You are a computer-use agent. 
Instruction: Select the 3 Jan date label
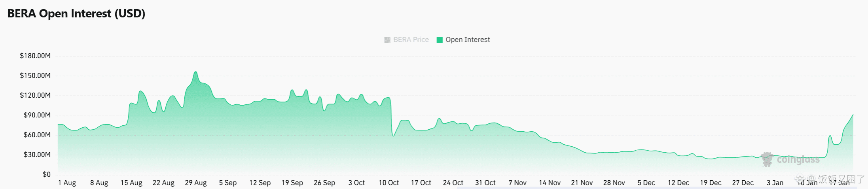(775, 183)
